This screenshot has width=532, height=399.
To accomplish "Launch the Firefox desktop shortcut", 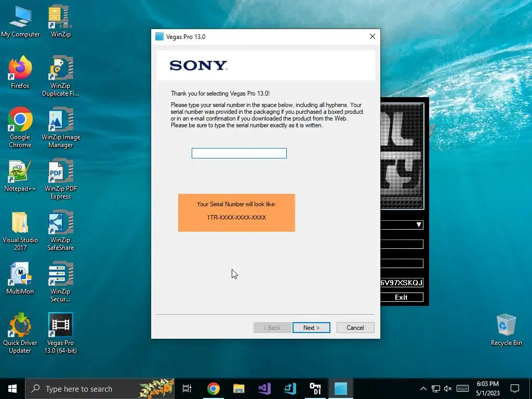I will coord(20,72).
